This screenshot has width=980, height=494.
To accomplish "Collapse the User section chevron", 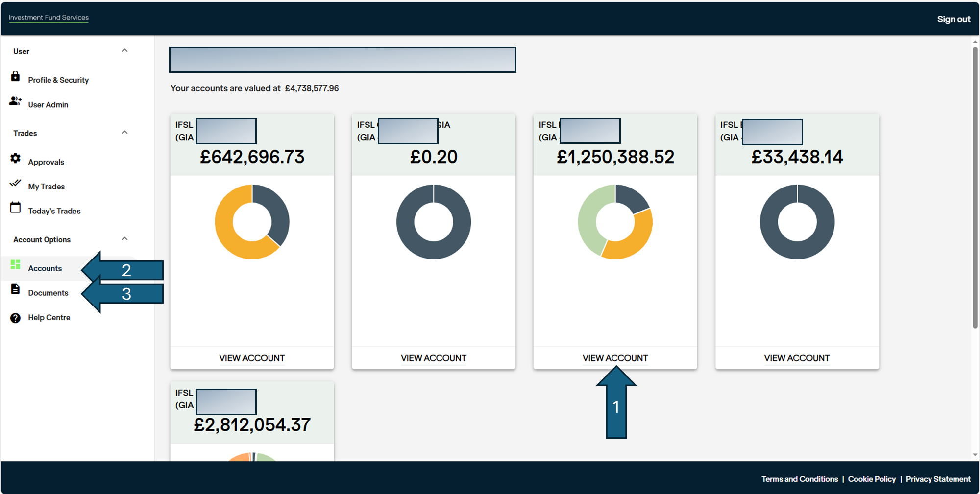I will (x=125, y=50).
